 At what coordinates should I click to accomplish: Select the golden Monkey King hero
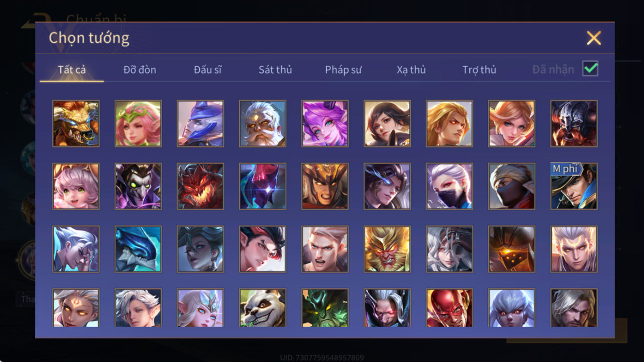coord(387,249)
